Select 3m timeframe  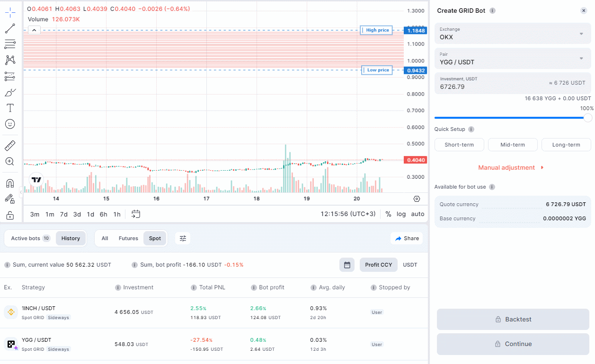coord(35,214)
